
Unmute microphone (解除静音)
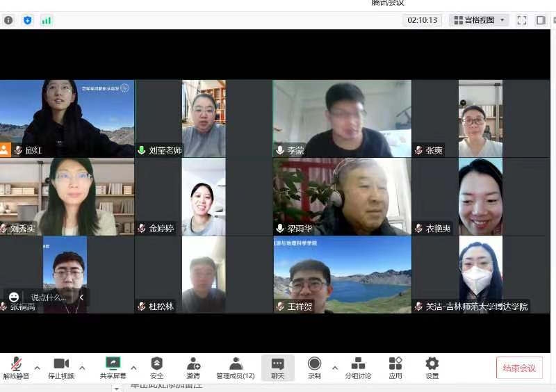[x=15, y=368]
